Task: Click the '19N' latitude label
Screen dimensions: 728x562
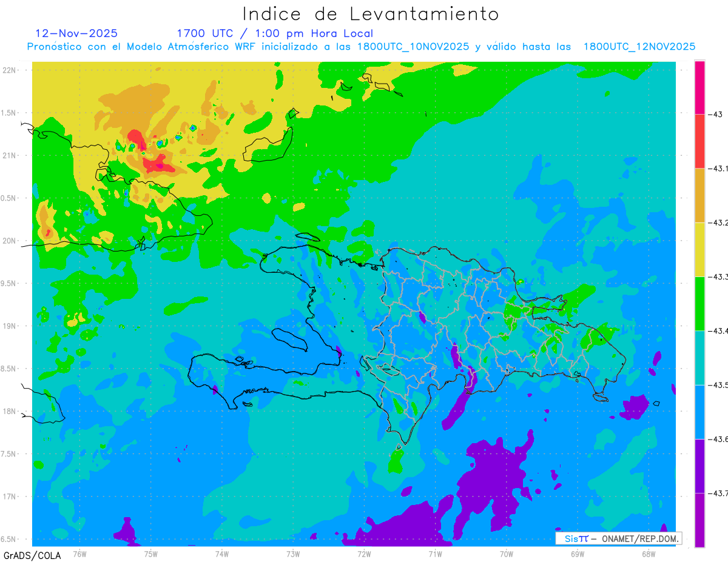Action: pyautogui.click(x=10, y=326)
